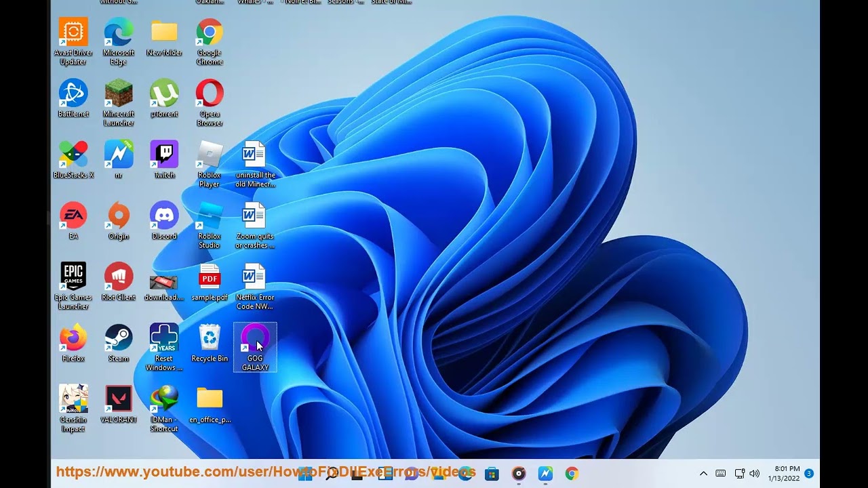Launch Microsoft Edge from the desktop
Viewport: 868px width, 488px height.
[x=119, y=41]
